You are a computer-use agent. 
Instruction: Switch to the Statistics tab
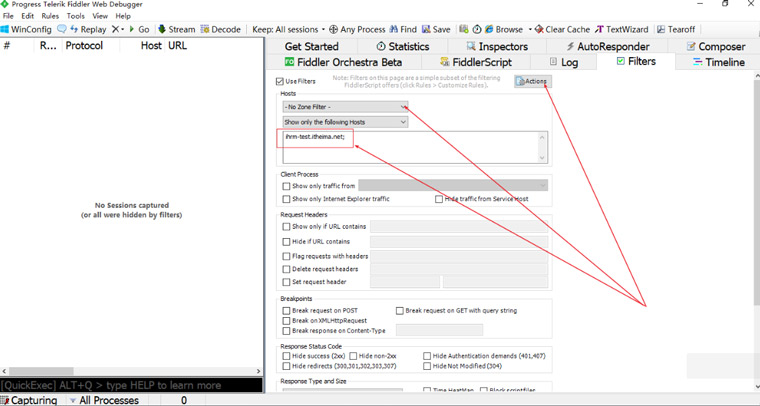pyautogui.click(x=402, y=47)
